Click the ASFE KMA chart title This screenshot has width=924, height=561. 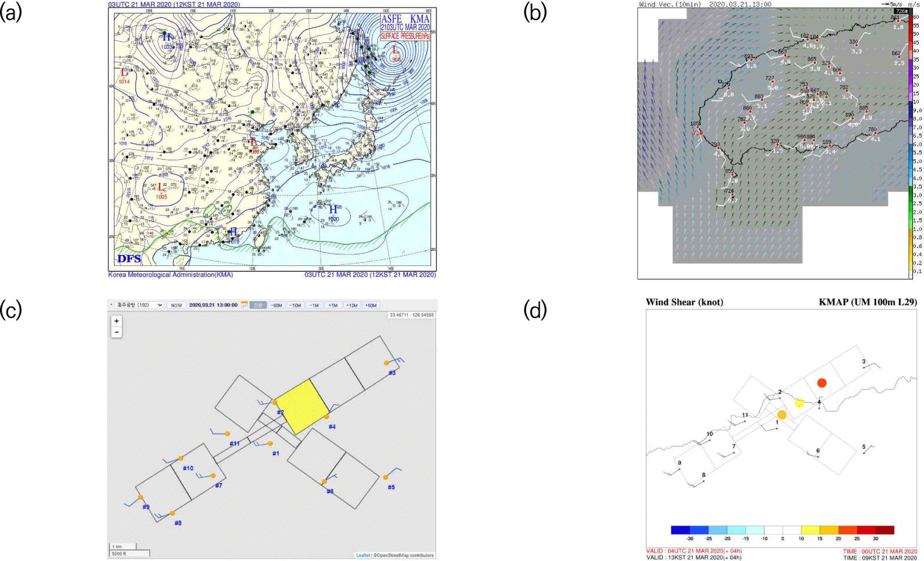405,19
